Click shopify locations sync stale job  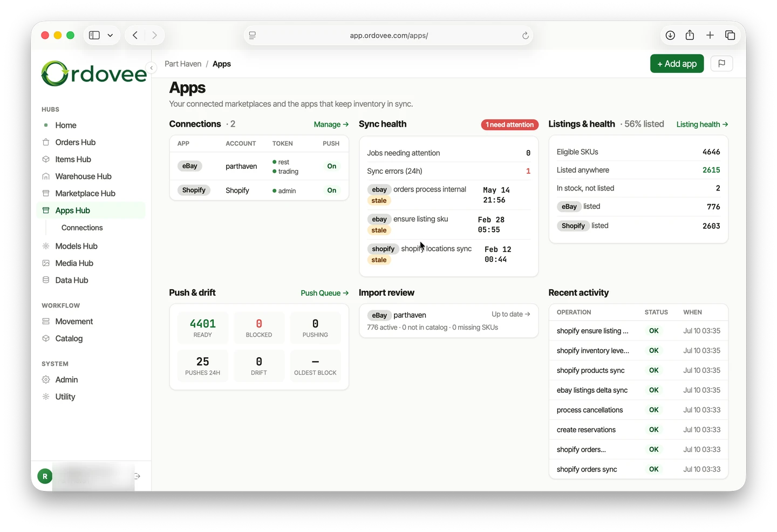point(449,254)
